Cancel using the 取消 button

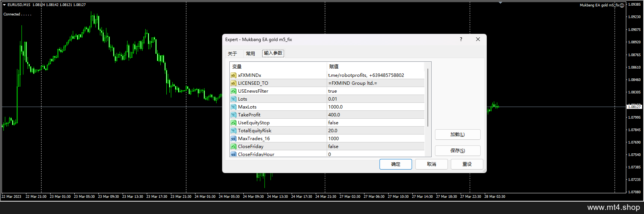(x=432, y=164)
